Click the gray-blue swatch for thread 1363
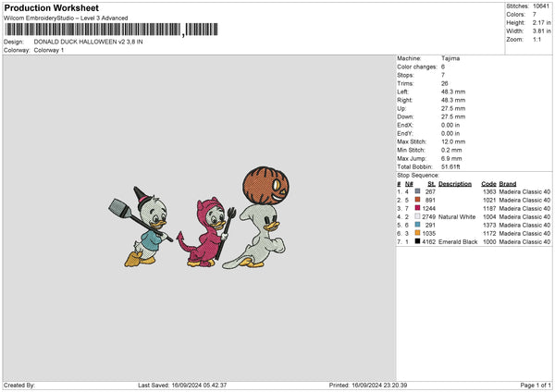This screenshot has height=392, width=555. coord(418,191)
